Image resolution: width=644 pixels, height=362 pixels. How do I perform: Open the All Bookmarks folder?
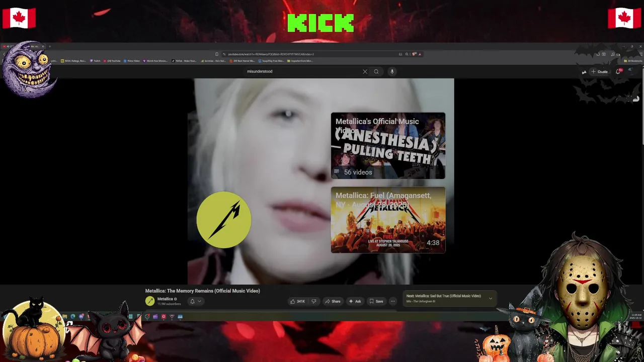coord(633,61)
